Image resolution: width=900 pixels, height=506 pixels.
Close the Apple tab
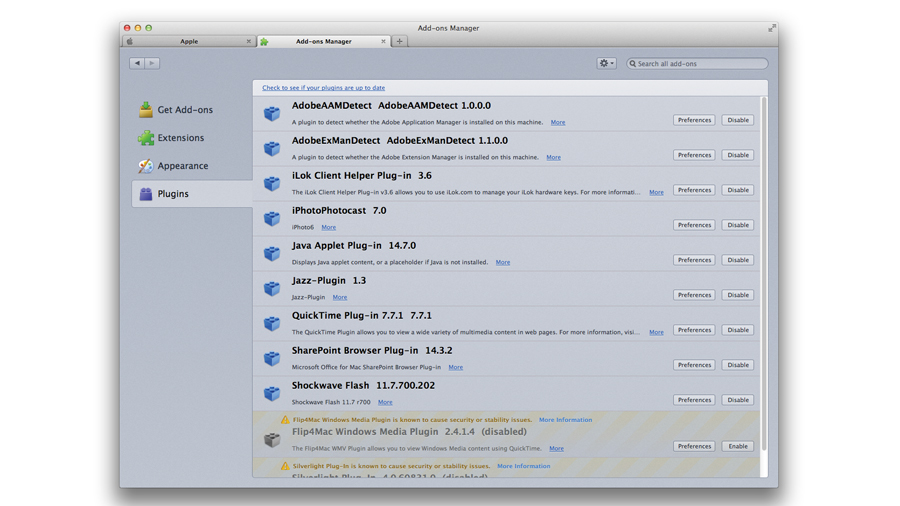tap(249, 41)
